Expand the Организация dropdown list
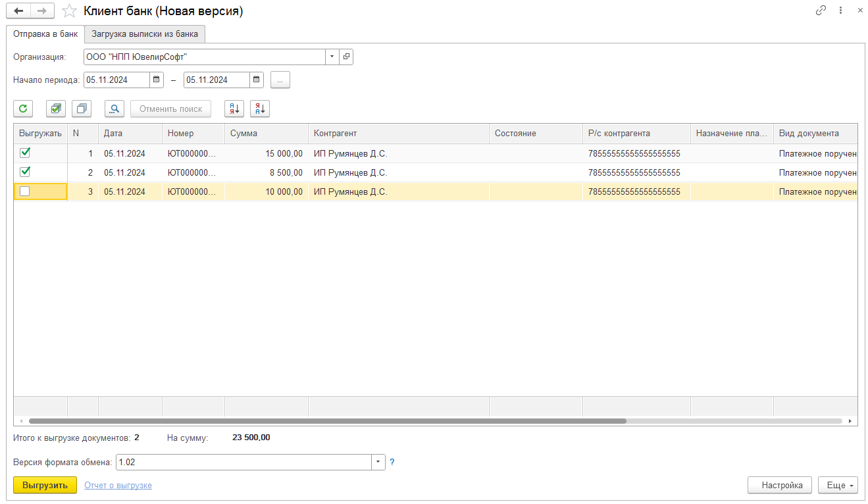 (332, 57)
